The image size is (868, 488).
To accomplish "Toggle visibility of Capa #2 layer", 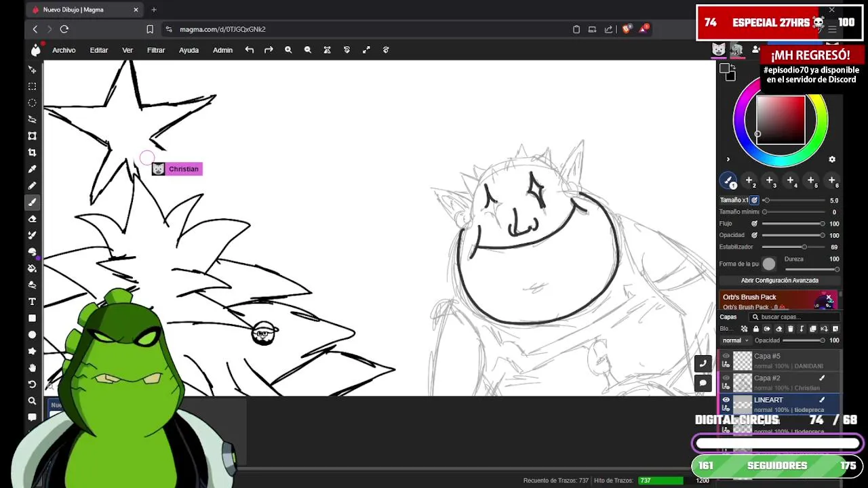I will tap(726, 378).
